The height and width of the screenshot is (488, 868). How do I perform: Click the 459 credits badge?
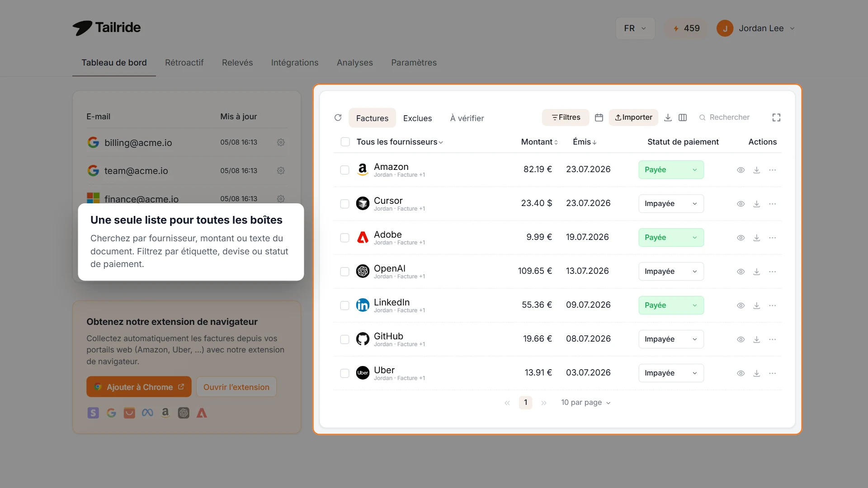[x=686, y=28]
